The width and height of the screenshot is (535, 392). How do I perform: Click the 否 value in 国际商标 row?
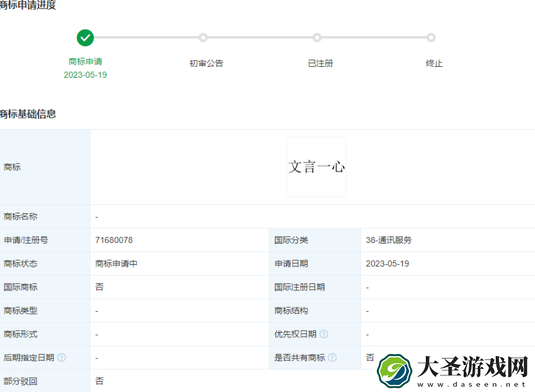100,287
